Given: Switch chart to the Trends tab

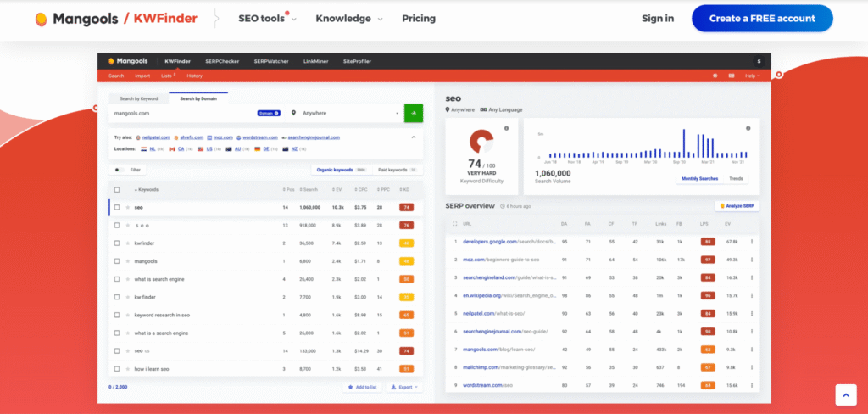Looking at the screenshot, I should pos(737,178).
